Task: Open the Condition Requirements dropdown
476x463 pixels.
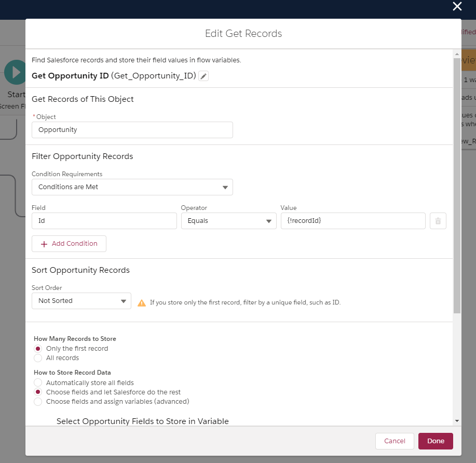Action: coord(132,187)
